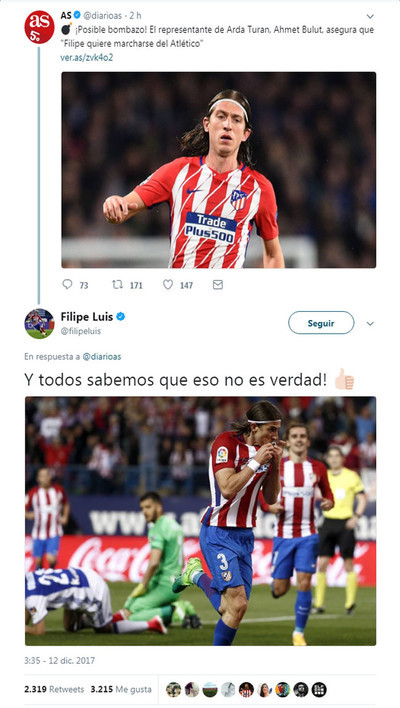
Task: Reply to the AS tweet
Action: coord(67,284)
